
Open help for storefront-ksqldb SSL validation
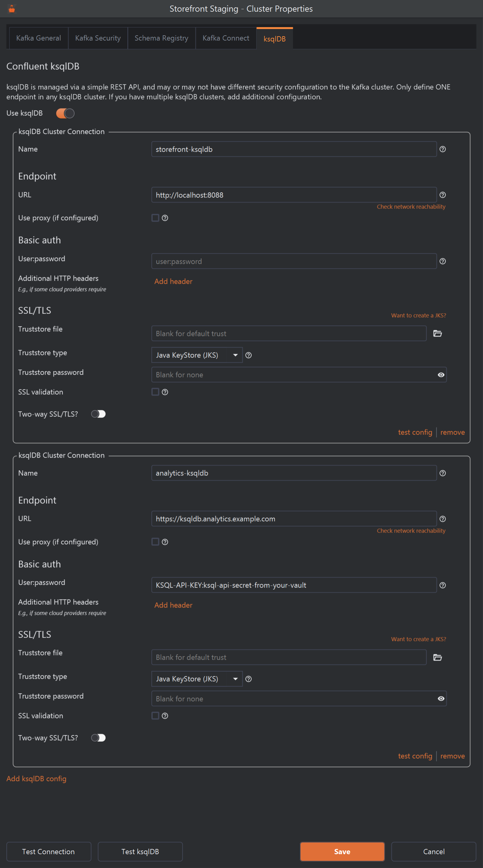[165, 392]
